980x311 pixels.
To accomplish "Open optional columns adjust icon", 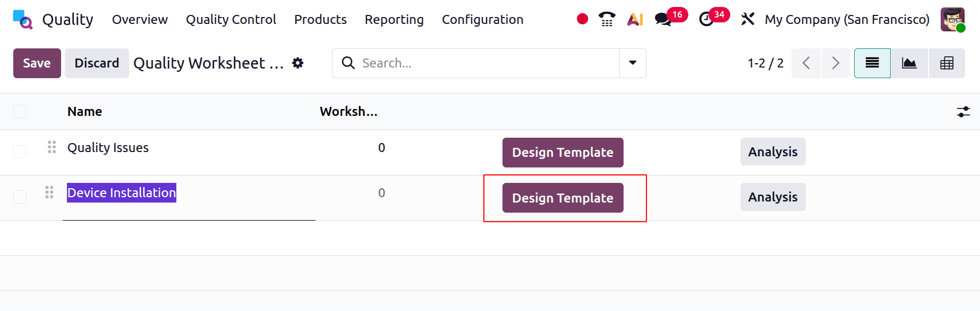I will click(963, 112).
